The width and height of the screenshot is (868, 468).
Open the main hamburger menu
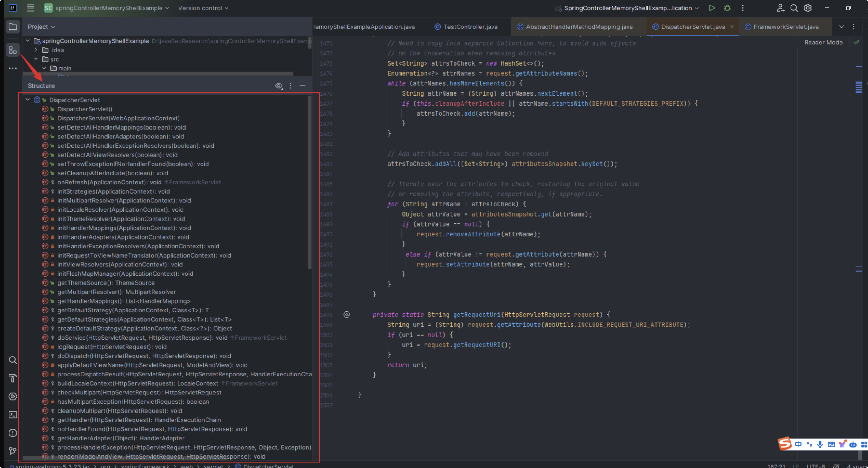(31, 8)
